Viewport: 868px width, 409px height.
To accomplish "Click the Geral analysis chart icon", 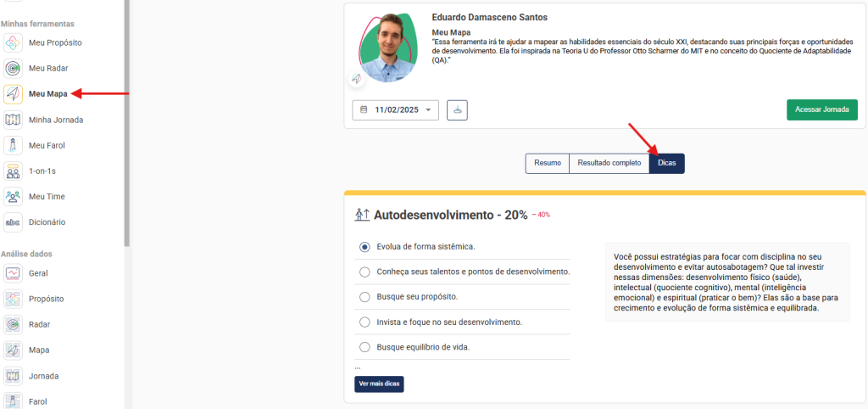I will tap(14, 273).
